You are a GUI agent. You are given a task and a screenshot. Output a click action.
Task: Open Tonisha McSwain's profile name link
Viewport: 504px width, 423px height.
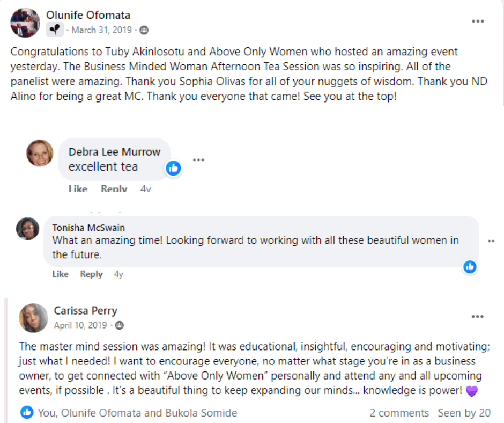coord(88,228)
